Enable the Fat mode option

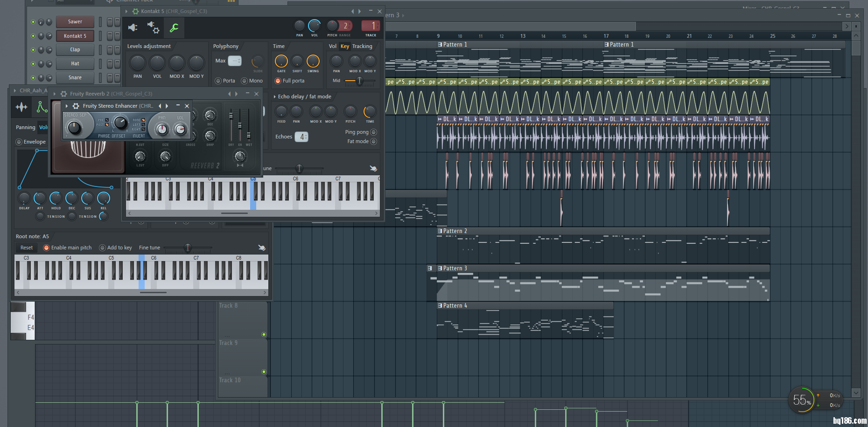[373, 141]
